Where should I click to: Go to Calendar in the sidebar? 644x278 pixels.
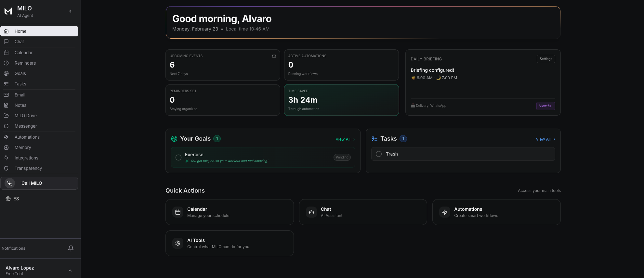[x=39, y=53]
